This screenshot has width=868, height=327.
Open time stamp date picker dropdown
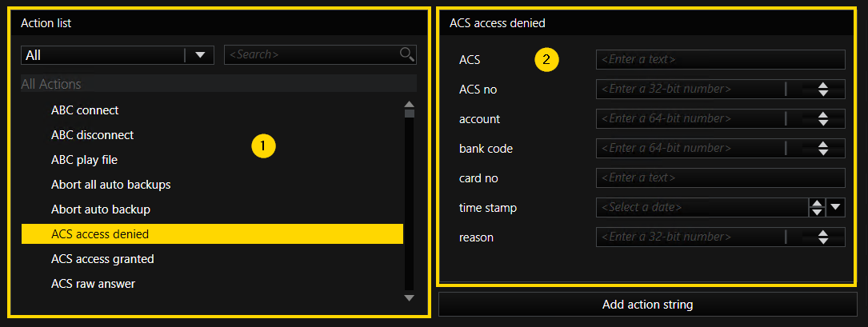(836, 207)
